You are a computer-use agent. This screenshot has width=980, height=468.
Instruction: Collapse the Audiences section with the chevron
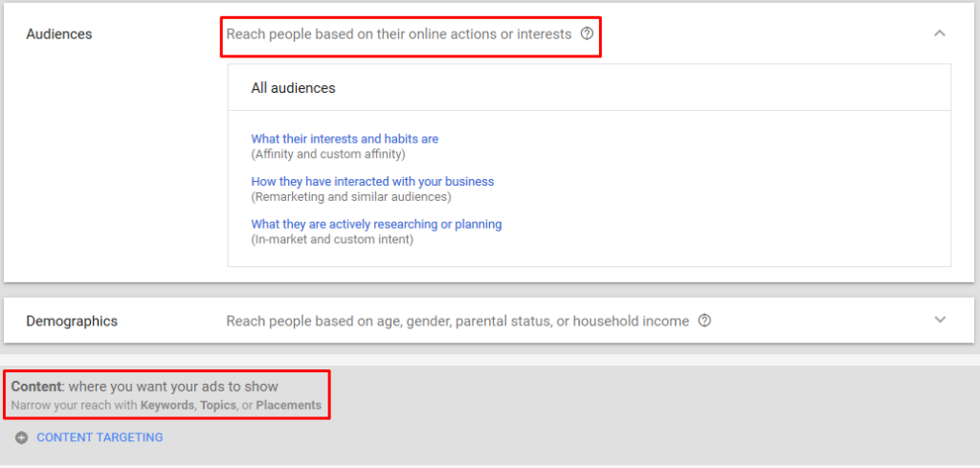pyautogui.click(x=940, y=33)
